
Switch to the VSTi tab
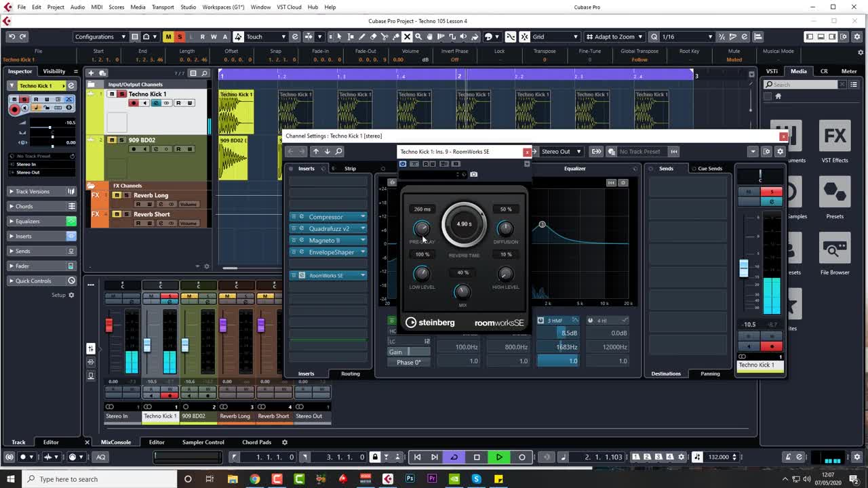772,71
